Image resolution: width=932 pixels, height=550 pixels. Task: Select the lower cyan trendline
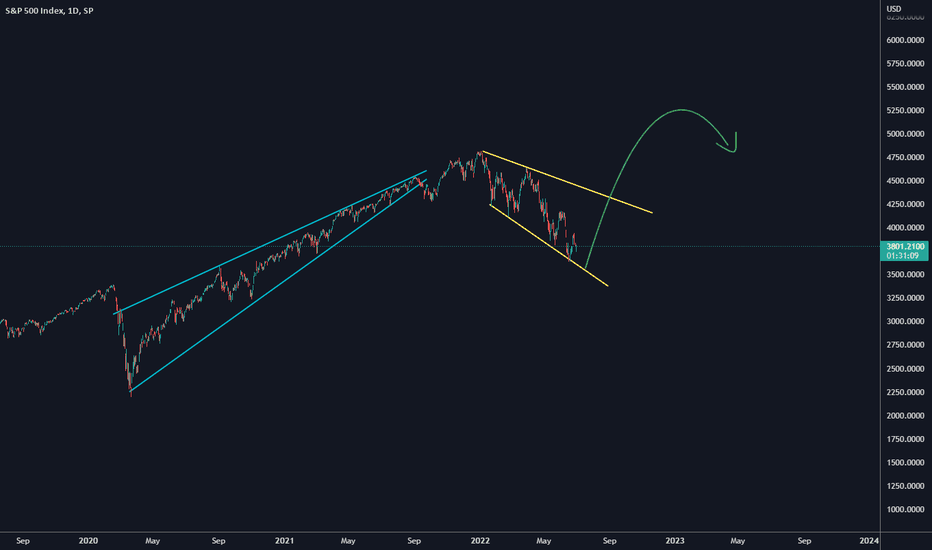tap(278, 285)
